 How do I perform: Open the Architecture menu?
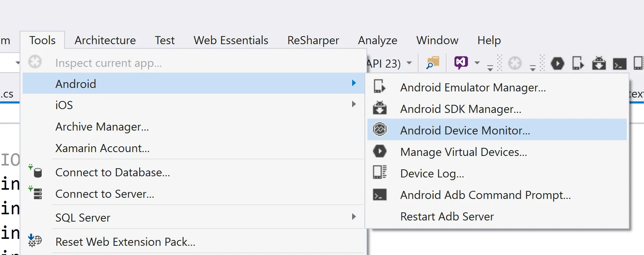(105, 40)
